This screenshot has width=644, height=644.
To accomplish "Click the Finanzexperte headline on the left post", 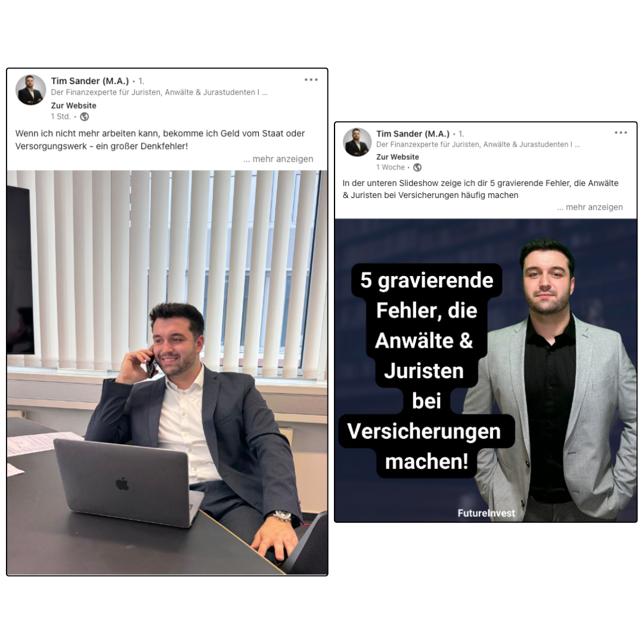I will coord(159,92).
